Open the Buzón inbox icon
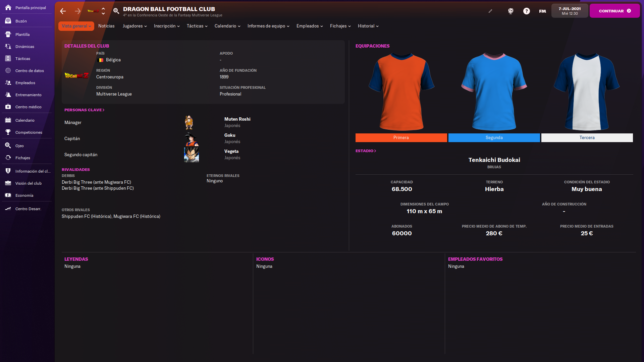 pyautogui.click(x=8, y=21)
